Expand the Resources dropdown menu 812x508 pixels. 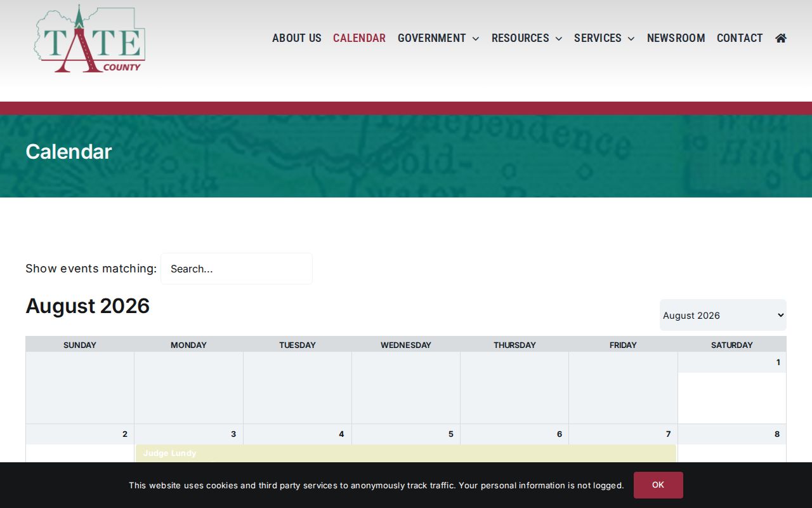pos(527,38)
